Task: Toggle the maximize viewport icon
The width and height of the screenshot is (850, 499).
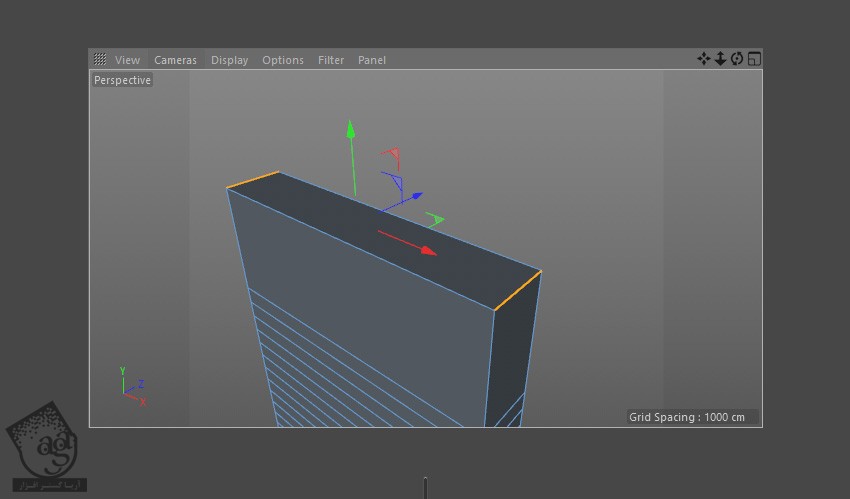Action: point(754,59)
